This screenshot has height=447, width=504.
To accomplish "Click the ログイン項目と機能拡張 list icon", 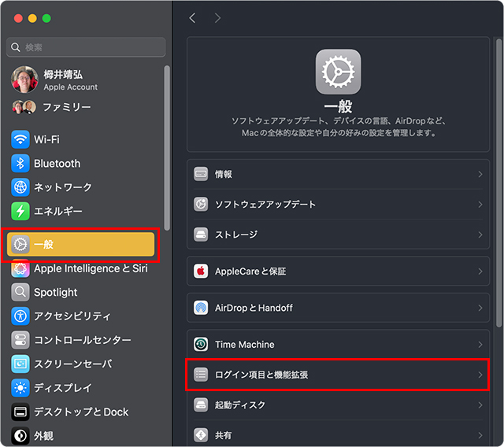I will click(201, 375).
